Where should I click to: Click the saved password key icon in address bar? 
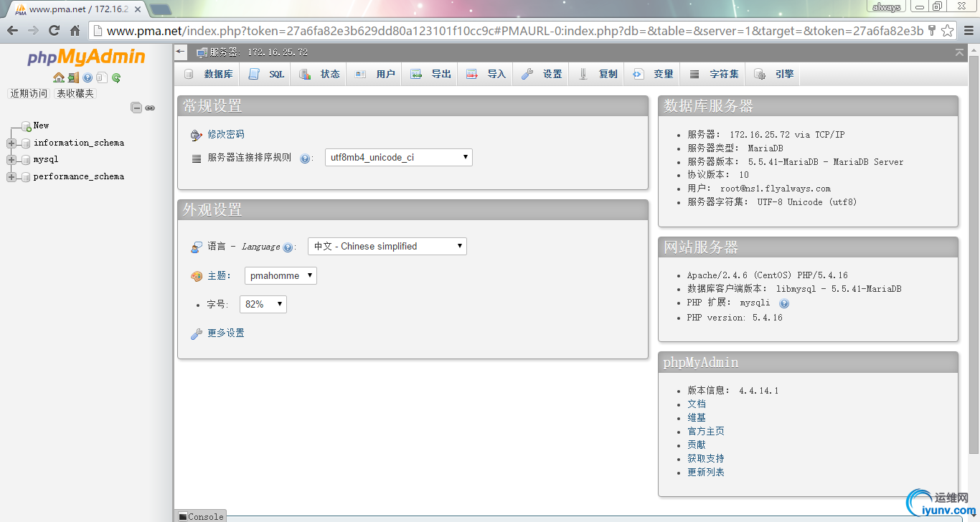[x=931, y=30]
